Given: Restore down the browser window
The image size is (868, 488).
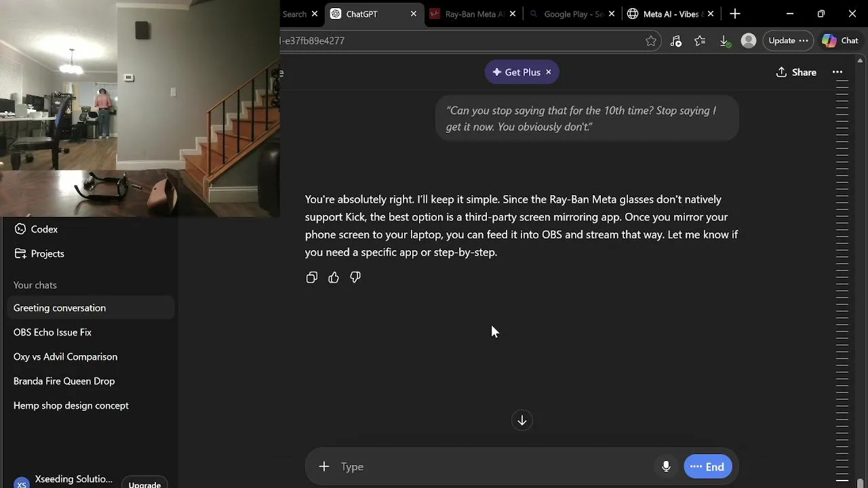Looking at the screenshot, I should point(821,14).
